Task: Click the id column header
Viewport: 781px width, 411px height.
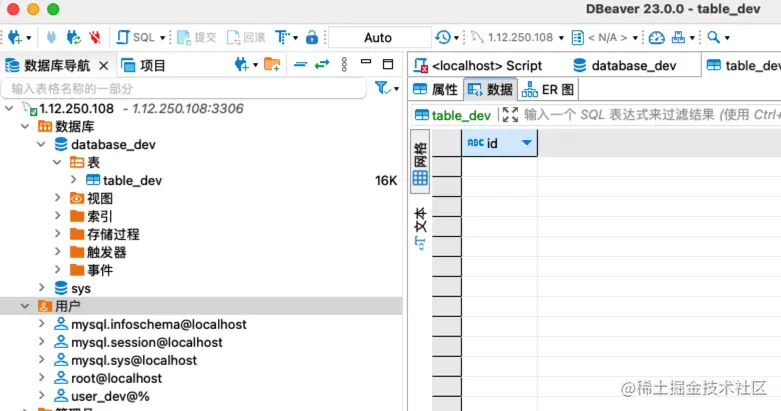Action: [x=500, y=143]
